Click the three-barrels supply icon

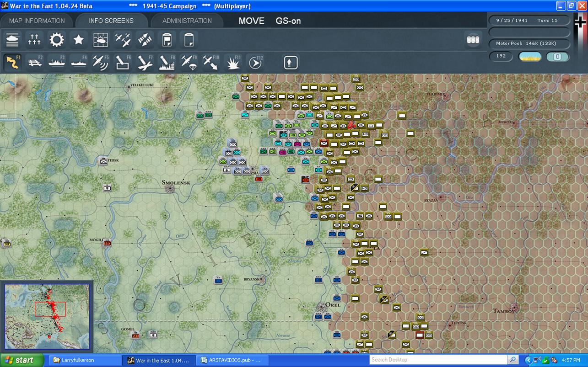473,40
